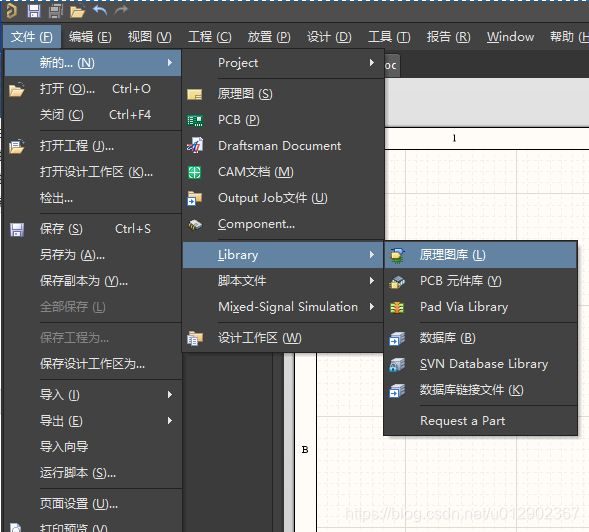
Task: Select Component... menu entry
Action: 283,224
